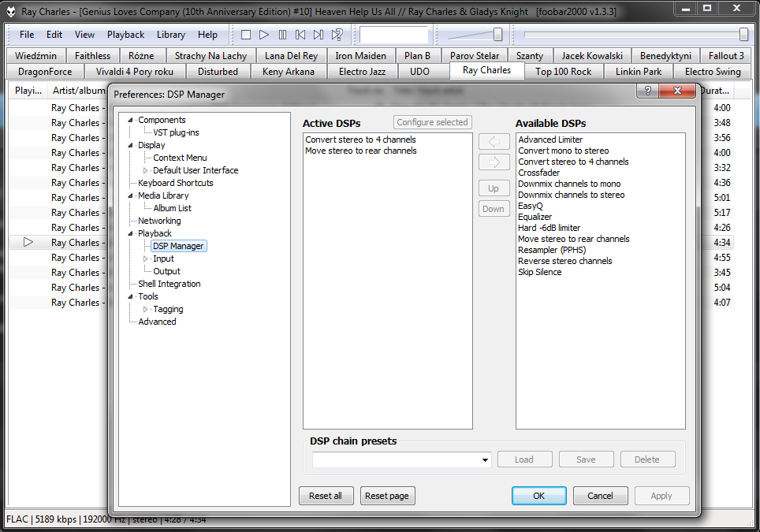Close the Preferences dialog with X
The image size is (760, 532).
pos(677,90)
